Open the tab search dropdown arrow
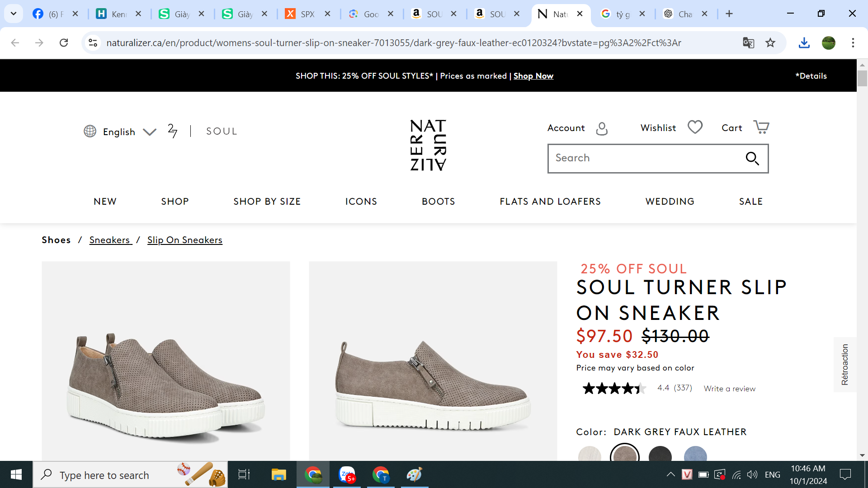Viewport: 868px width, 488px height. click(x=14, y=14)
